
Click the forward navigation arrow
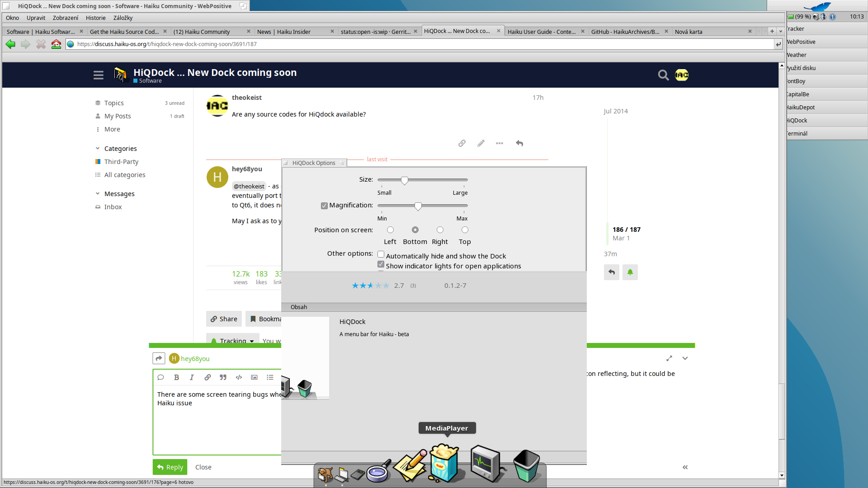click(x=26, y=44)
